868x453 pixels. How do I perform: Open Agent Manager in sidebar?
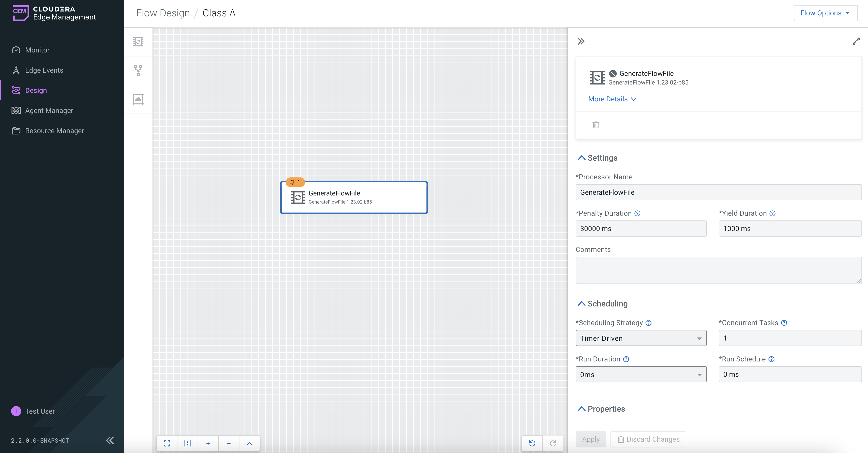49,111
